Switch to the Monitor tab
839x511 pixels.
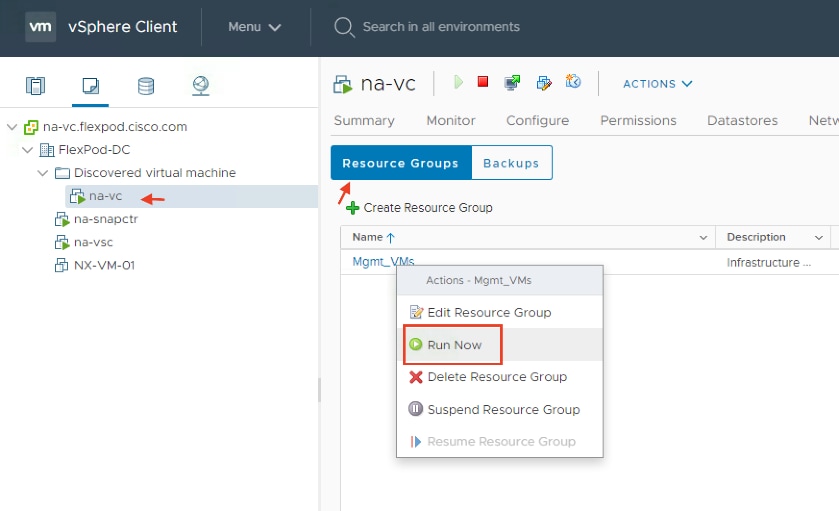point(451,120)
